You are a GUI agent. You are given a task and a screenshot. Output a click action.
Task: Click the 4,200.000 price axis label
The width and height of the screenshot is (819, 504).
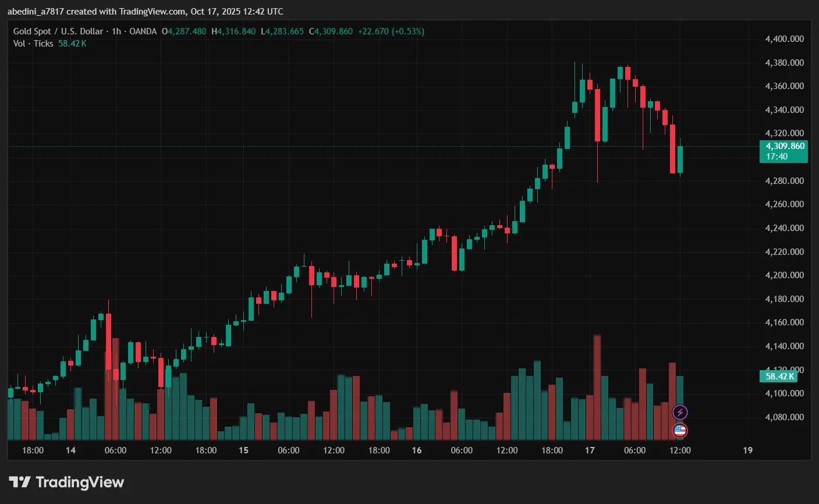pos(784,275)
